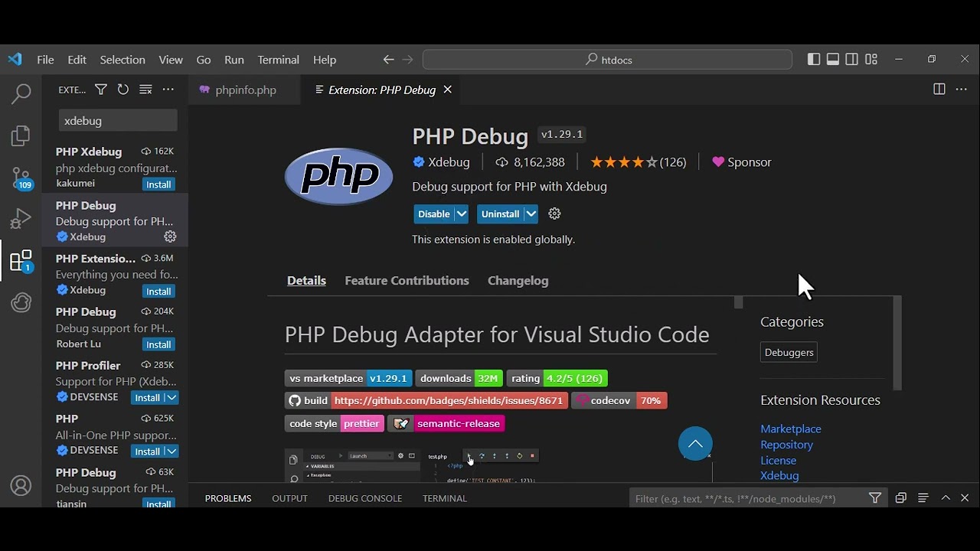Close the Extension: PHP Debug tab
The height and width of the screenshot is (551, 980).
pyautogui.click(x=448, y=90)
